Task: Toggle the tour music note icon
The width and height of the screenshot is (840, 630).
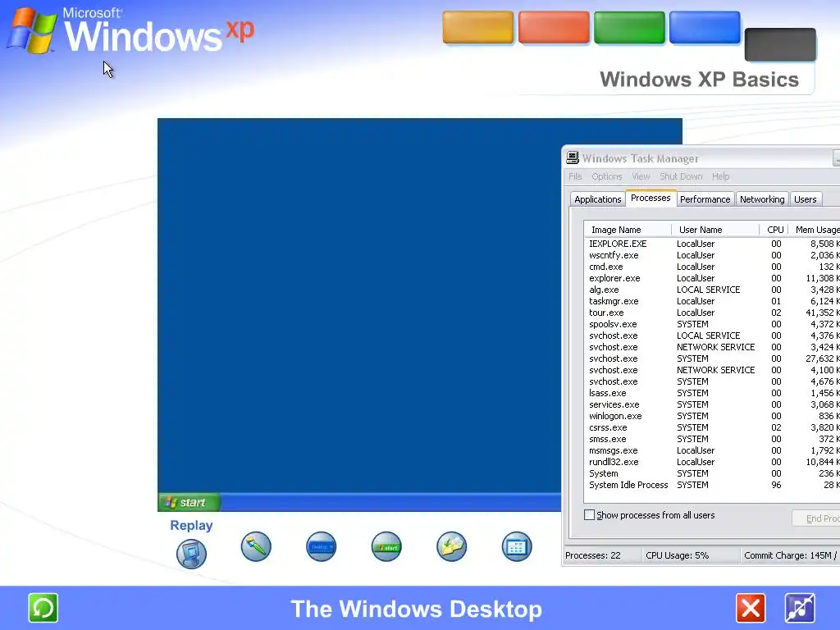Action: coord(800,609)
